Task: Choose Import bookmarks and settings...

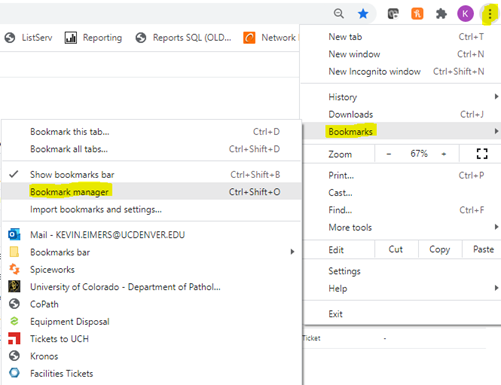Action: (x=152, y=209)
